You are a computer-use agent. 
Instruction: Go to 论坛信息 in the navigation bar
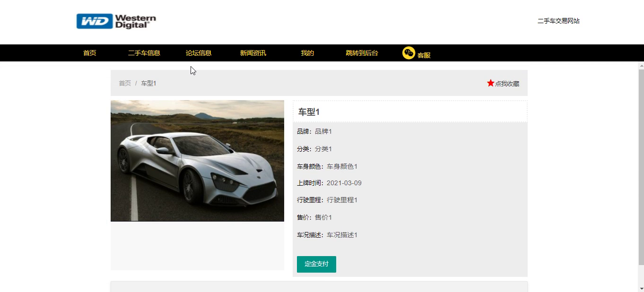(x=199, y=53)
